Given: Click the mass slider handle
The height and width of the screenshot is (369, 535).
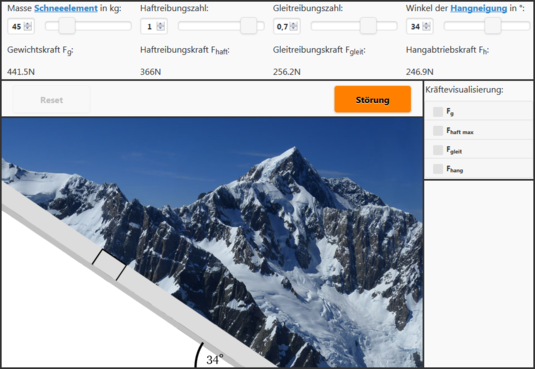Looking at the screenshot, I should click(x=67, y=26).
